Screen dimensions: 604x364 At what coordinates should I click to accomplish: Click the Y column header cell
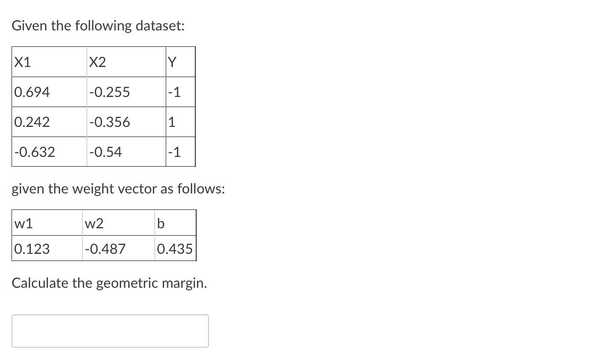[x=180, y=62]
